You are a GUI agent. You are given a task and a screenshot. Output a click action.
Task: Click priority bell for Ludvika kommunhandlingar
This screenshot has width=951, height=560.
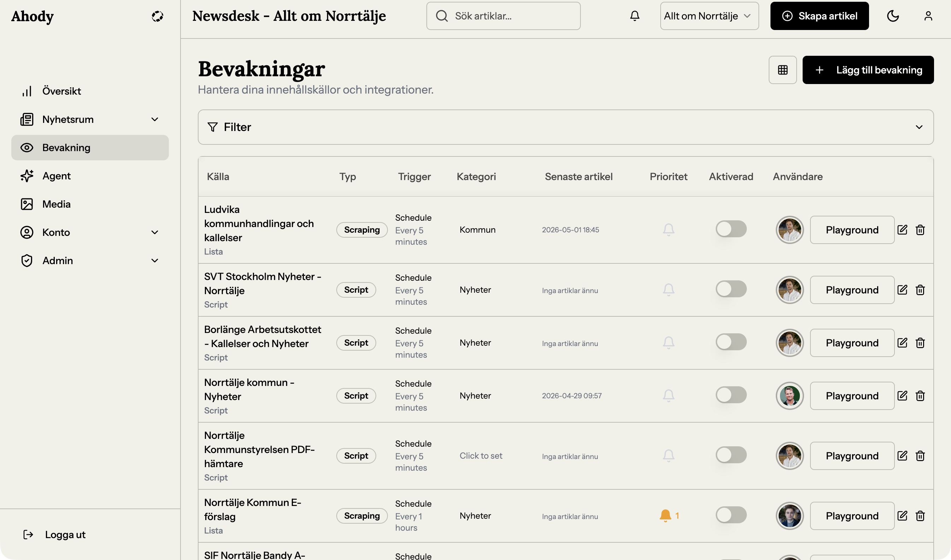coord(668,230)
